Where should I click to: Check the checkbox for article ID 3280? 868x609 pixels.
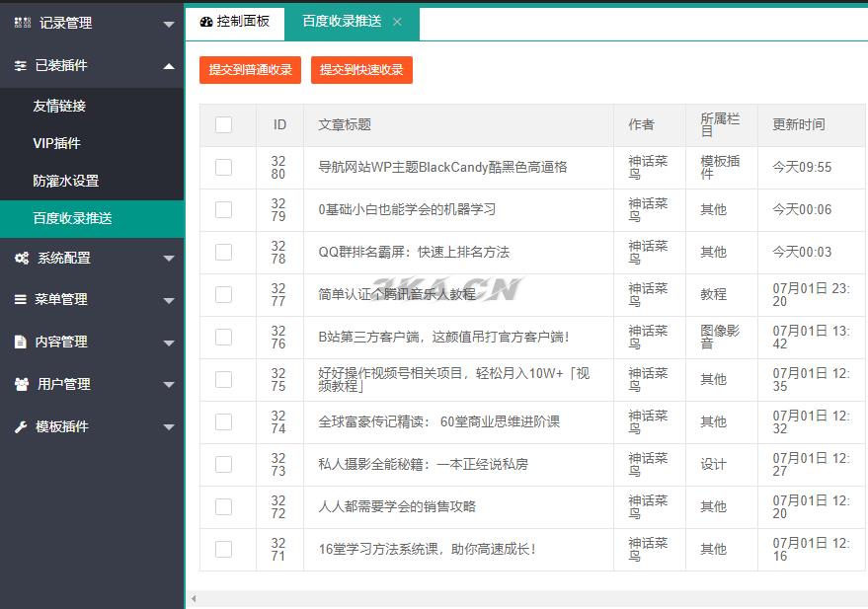coord(225,166)
